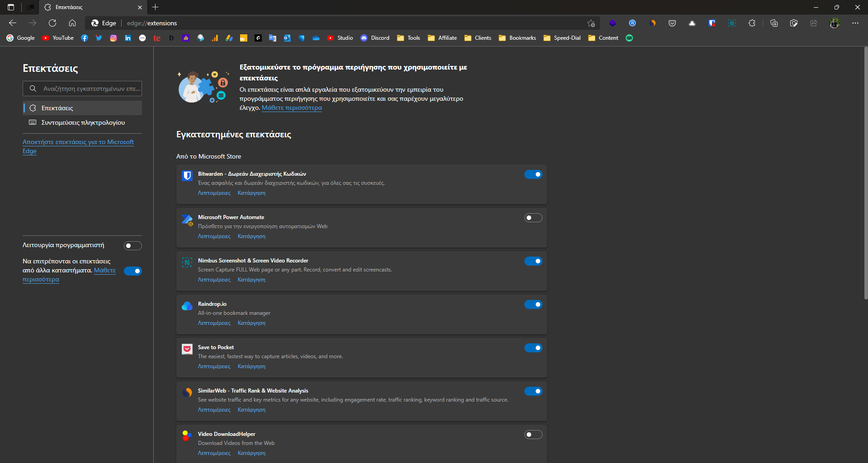Refresh the page with the reload icon

pyautogui.click(x=52, y=23)
